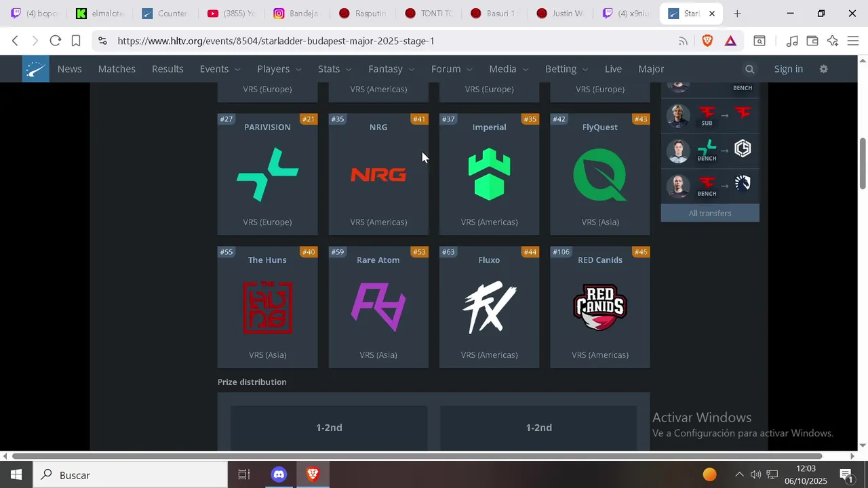The width and height of the screenshot is (868, 488).
Task: Click the Brave icon in the taskbar
Action: click(x=313, y=474)
